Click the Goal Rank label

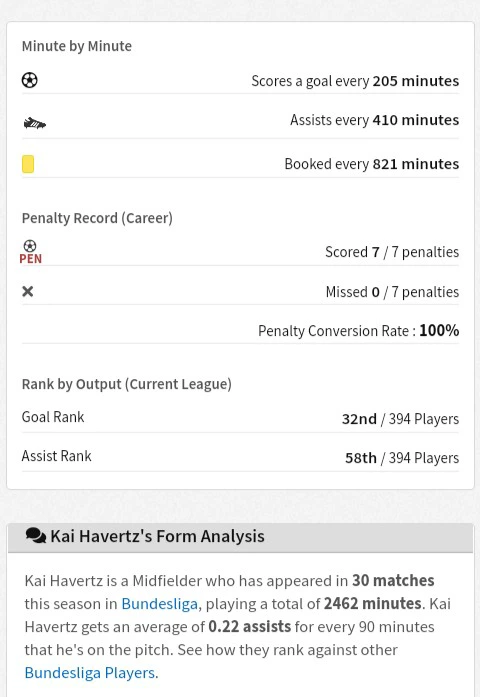click(x=53, y=417)
